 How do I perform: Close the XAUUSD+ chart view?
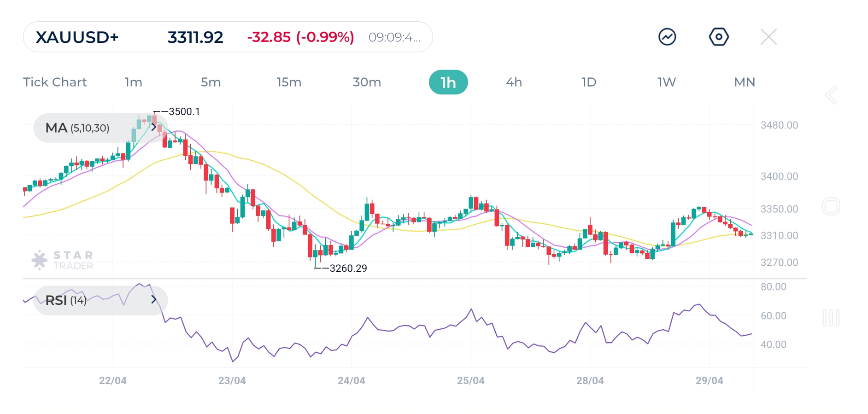[768, 37]
